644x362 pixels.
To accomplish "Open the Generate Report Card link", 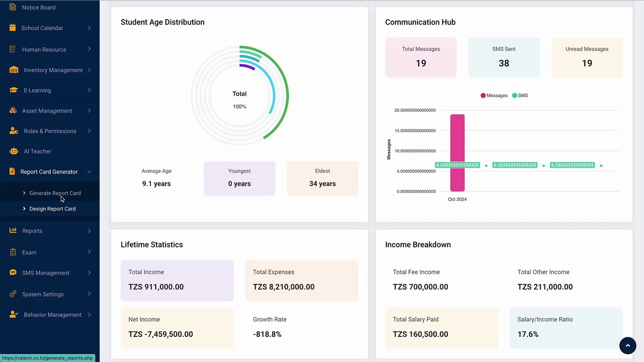I will (55, 193).
